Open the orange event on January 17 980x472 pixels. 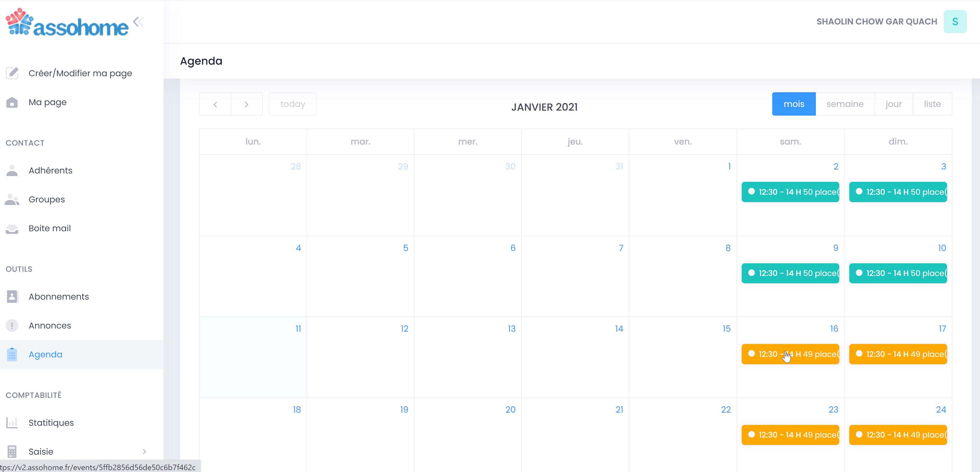(898, 354)
